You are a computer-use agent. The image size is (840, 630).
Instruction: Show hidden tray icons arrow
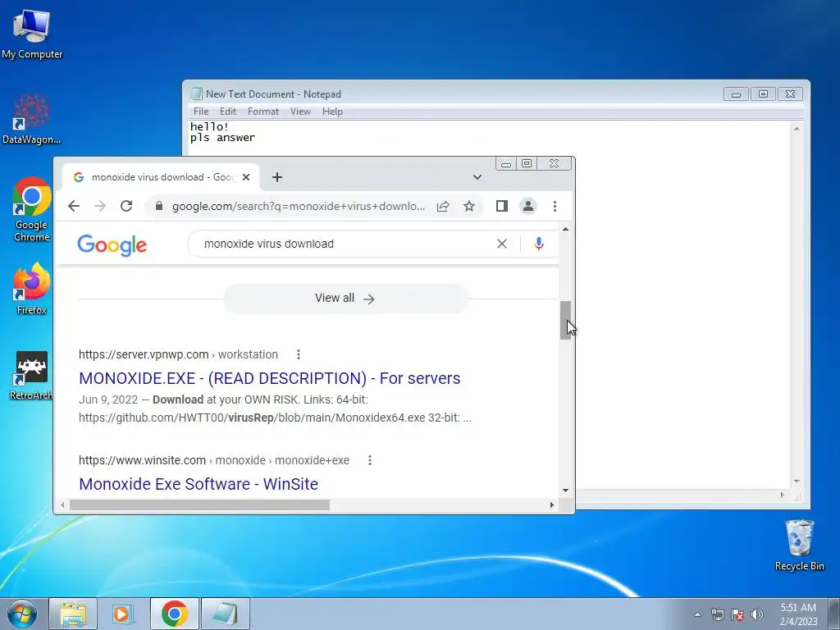point(697,614)
